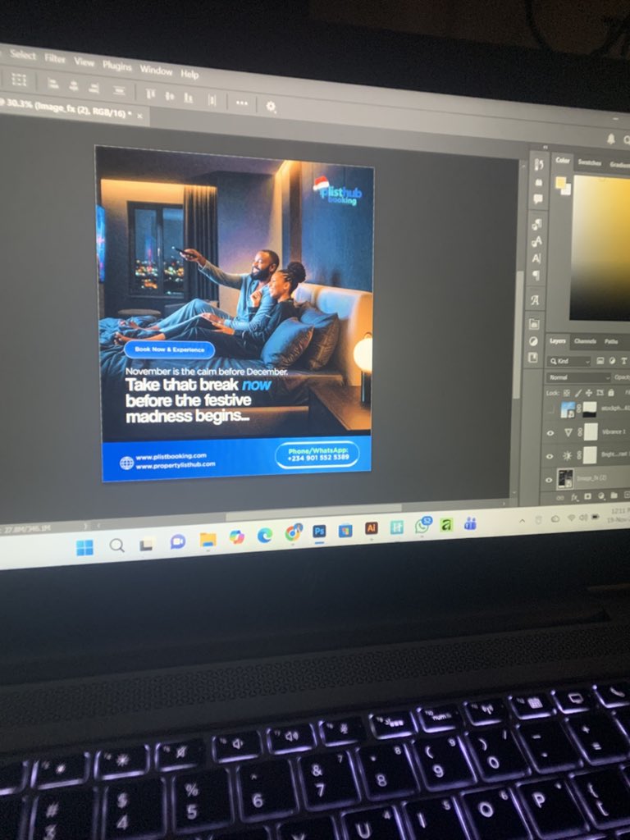
Task: Close the Image_fx (2) document tab
Action: point(139,116)
